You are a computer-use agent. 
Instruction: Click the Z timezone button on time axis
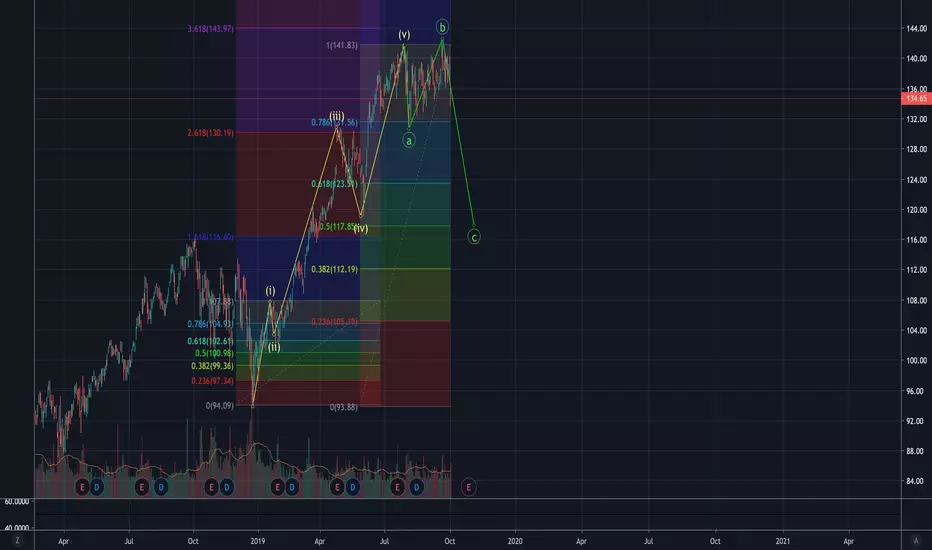[17, 540]
